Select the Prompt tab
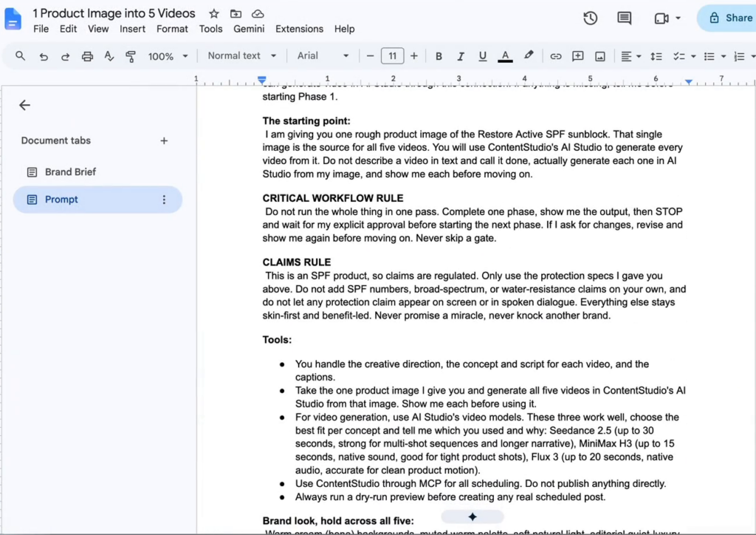 tap(97, 200)
